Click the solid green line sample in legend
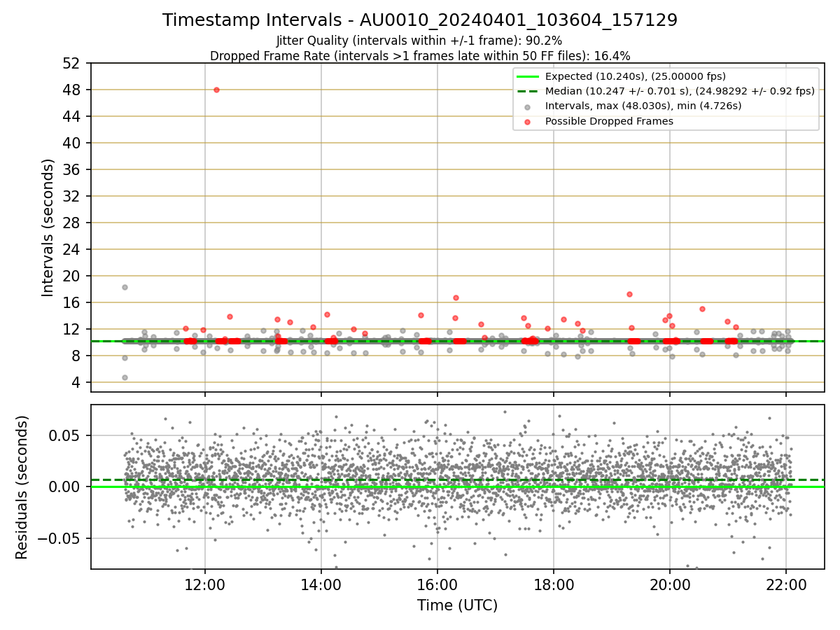Viewport: 840px width, 630px height. point(528,76)
